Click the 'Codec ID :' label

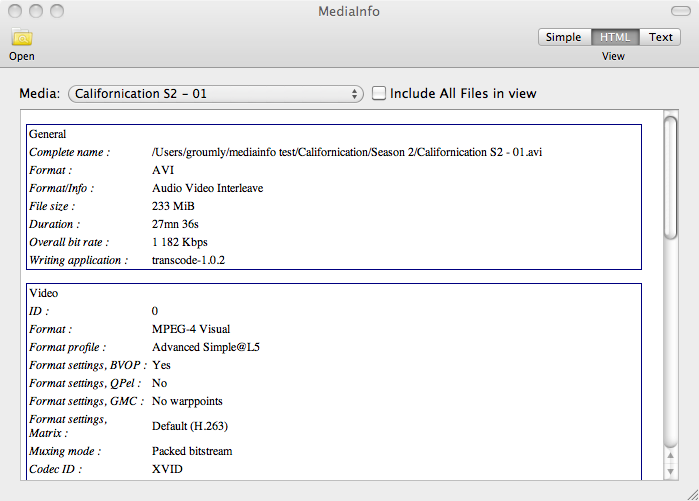tap(55, 469)
